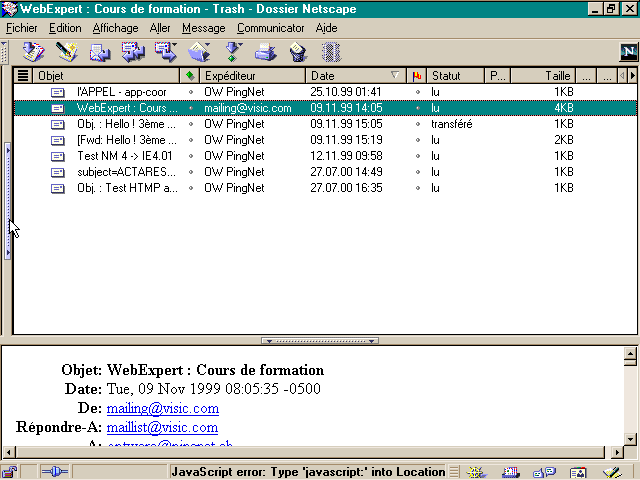The width and height of the screenshot is (640, 480).
Task: Click the Netscape N logo
Action: pos(629,52)
